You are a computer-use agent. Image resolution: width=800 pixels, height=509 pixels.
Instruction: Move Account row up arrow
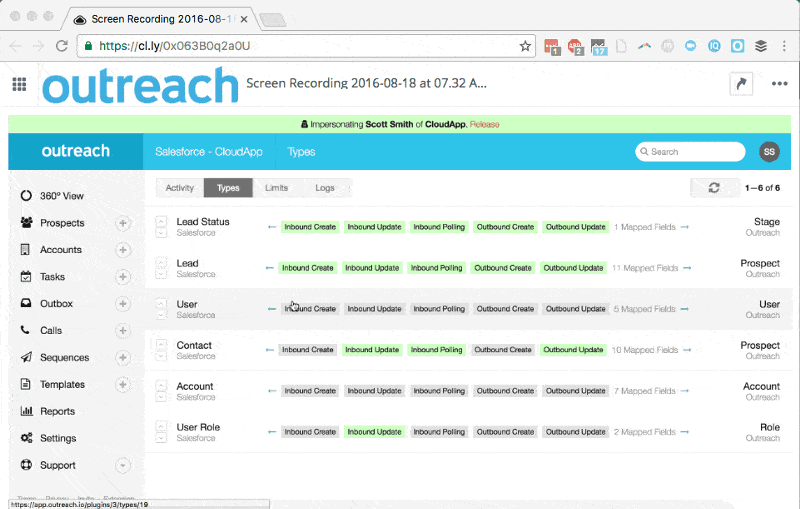(x=161, y=386)
